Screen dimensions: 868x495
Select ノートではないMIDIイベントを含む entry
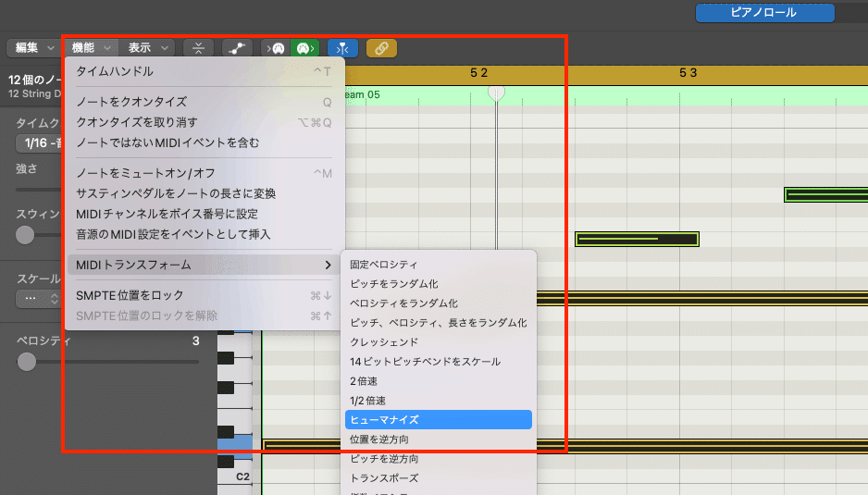(204, 142)
